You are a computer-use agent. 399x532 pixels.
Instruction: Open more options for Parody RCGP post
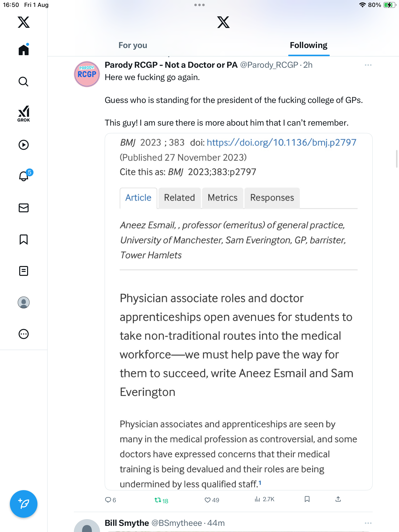tap(368, 65)
